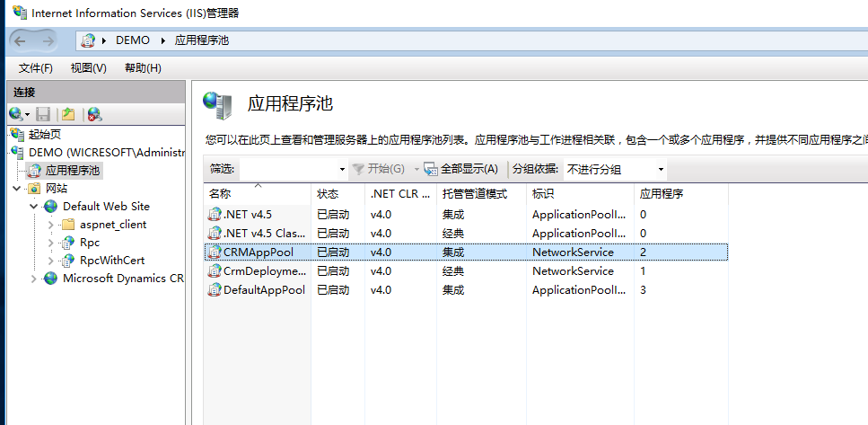Click the DEMO server icon in tree
Screen dimensions: 868x425
tap(18, 152)
